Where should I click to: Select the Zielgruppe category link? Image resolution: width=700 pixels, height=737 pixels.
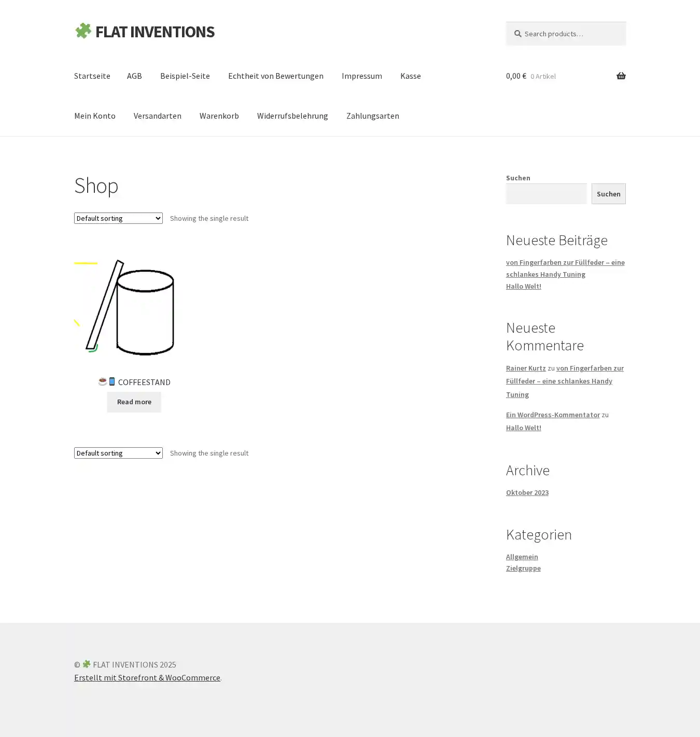tap(523, 568)
